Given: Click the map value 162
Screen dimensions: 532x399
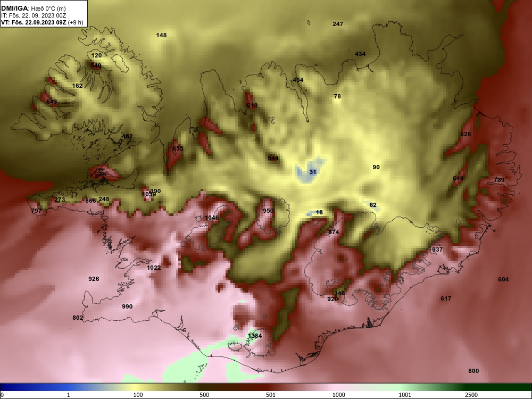Looking at the screenshot, I should (77, 86).
